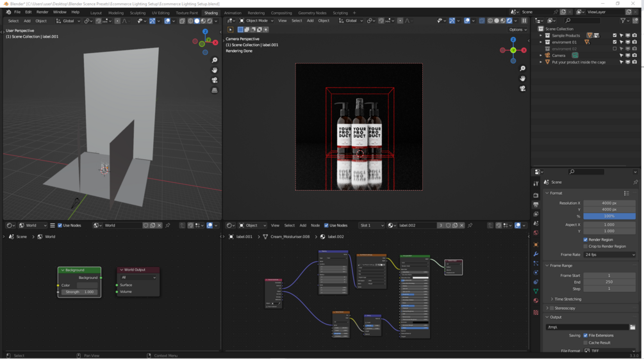Enable Crop to Render Region
This screenshot has width=644, height=359.
click(586, 246)
